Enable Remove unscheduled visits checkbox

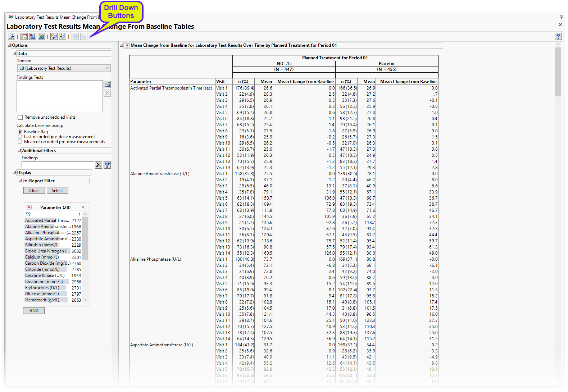click(x=20, y=117)
